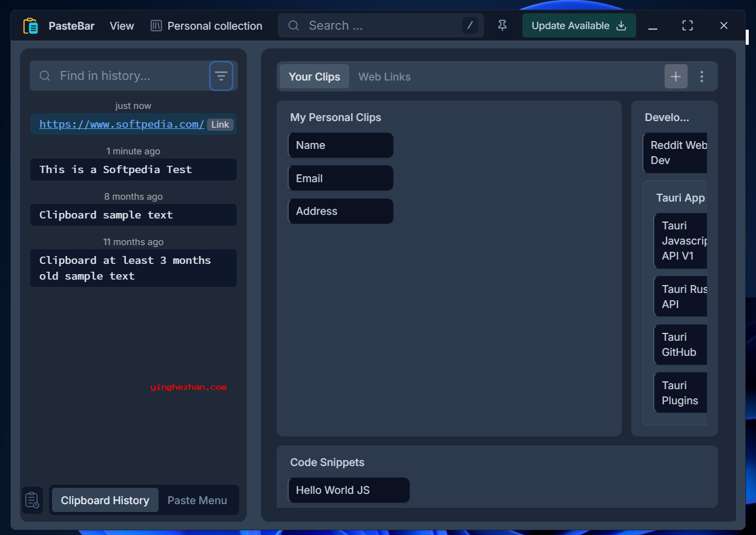
Task: Toggle pin window on top icon
Action: coord(502,25)
